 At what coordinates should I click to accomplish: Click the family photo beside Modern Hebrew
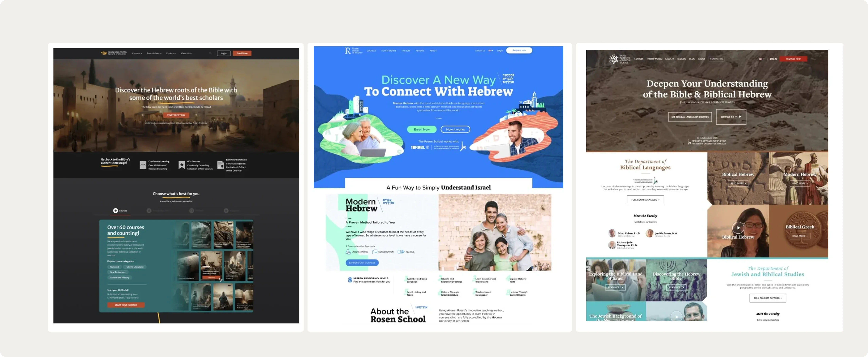495,232
